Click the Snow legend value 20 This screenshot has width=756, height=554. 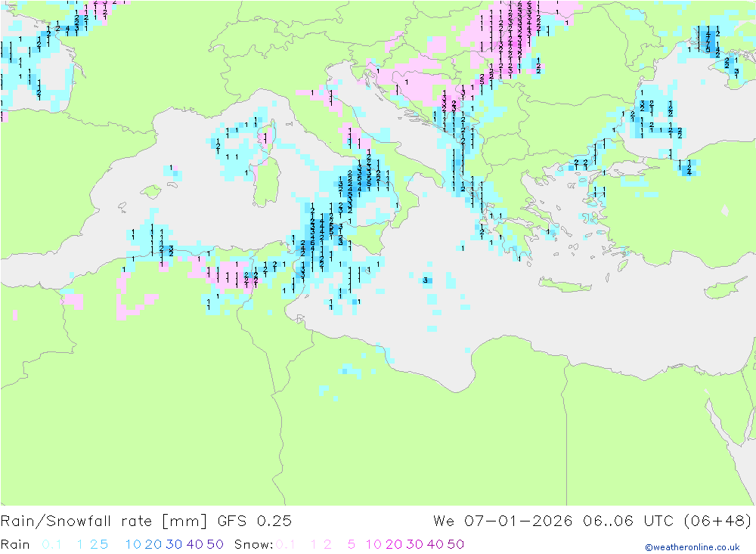coord(394,544)
